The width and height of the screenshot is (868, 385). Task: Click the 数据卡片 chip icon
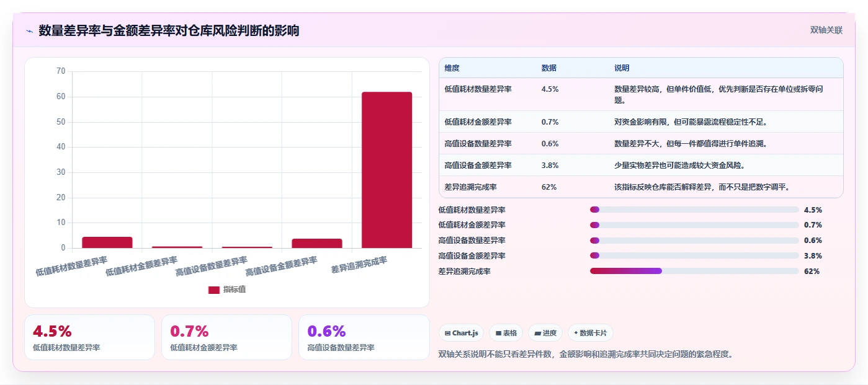click(576, 333)
